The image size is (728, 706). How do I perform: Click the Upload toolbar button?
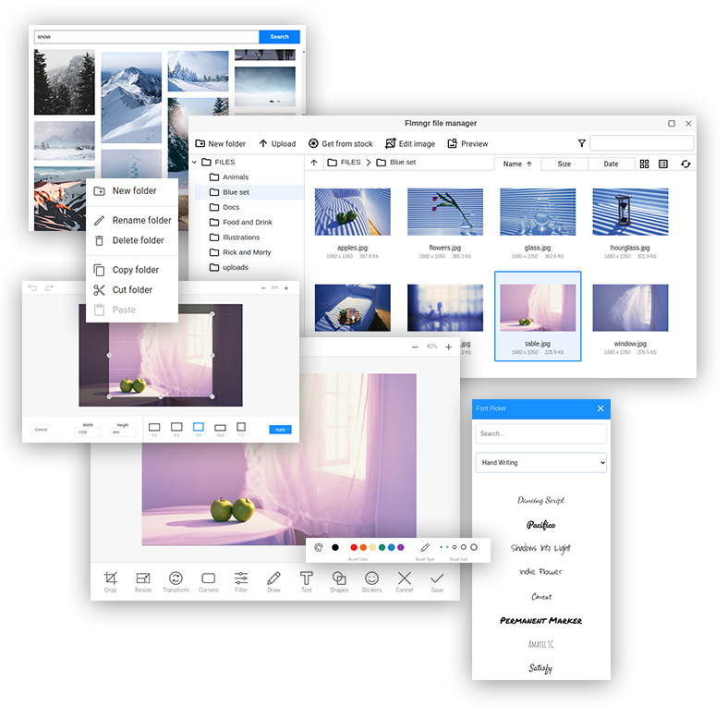pyautogui.click(x=277, y=143)
